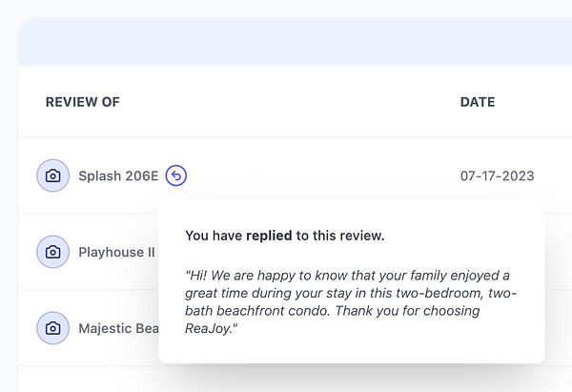Image resolution: width=572 pixels, height=392 pixels.
Task: Click the camera icon beside Playhouse II
Action: coord(53,252)
